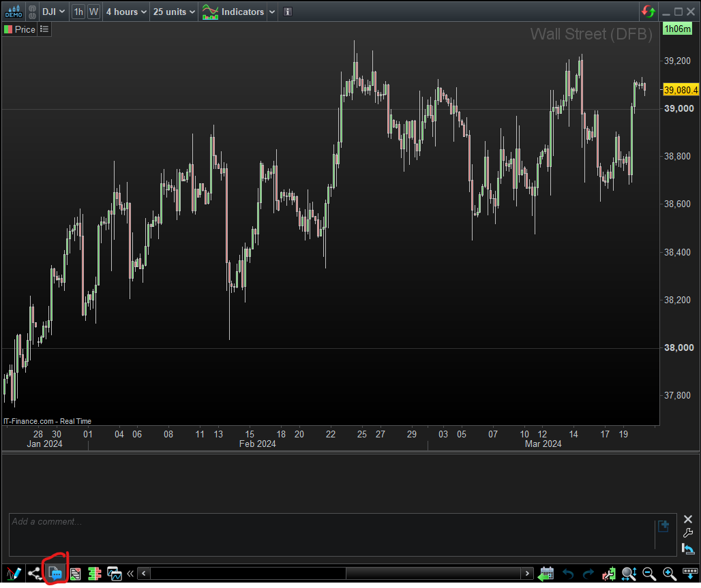The height and width of the screenshot is (588, 701).
Task: Select the W weekly timeframe shortcut
Action: (x=93, y=12)
